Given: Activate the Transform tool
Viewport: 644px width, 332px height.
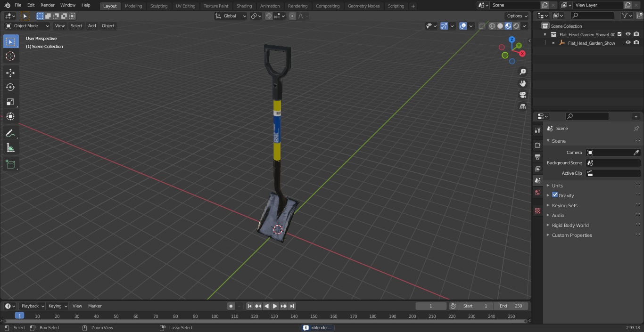Looking at the screenshot, I should pyautogui.click(x=10, y=116).
